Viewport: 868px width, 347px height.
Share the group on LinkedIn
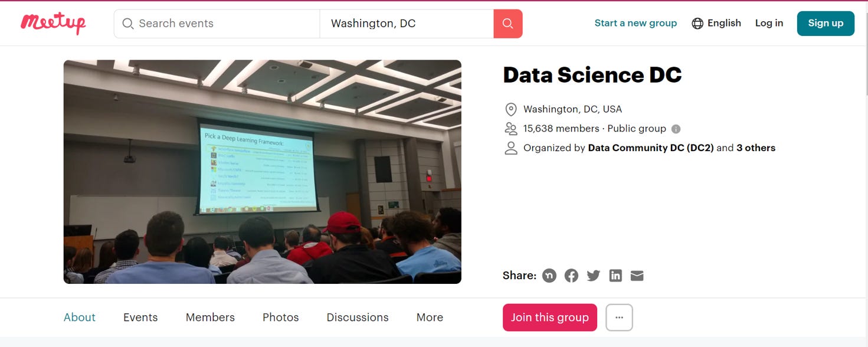click(x=615, y=275)
